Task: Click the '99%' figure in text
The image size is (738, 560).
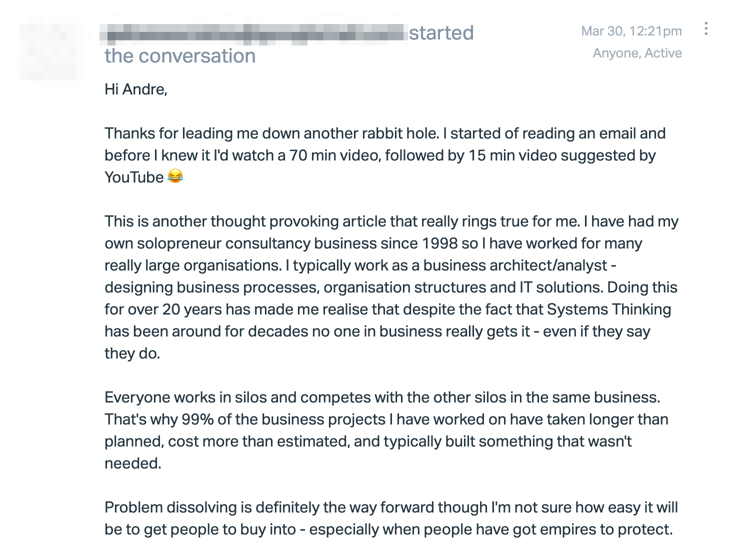Action: [x=198, y=419]
